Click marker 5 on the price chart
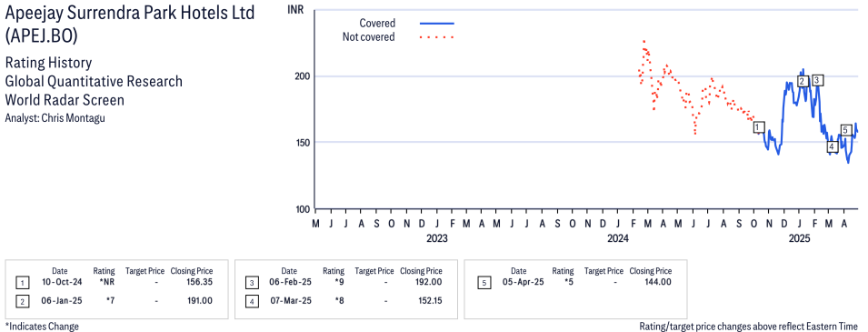The image size is (868, 332). click(x=845, y=130)
